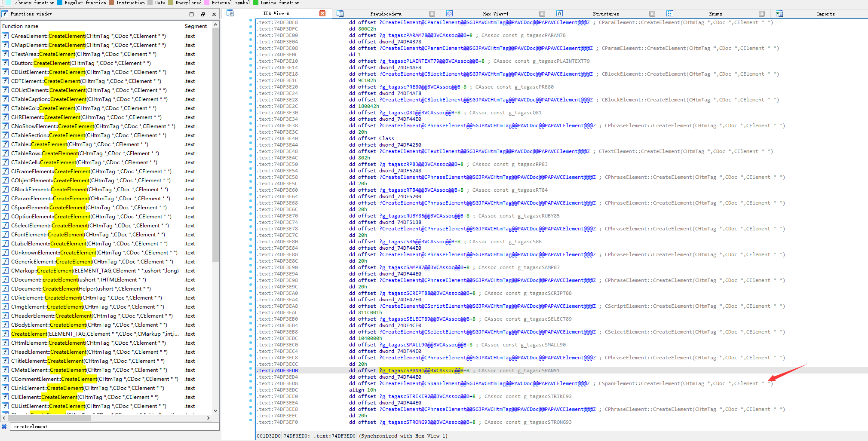Image resolution: width=868 pixels, height=441 pixels.
Task: Click the Functions window title icon
Action: tap(5, 14)
